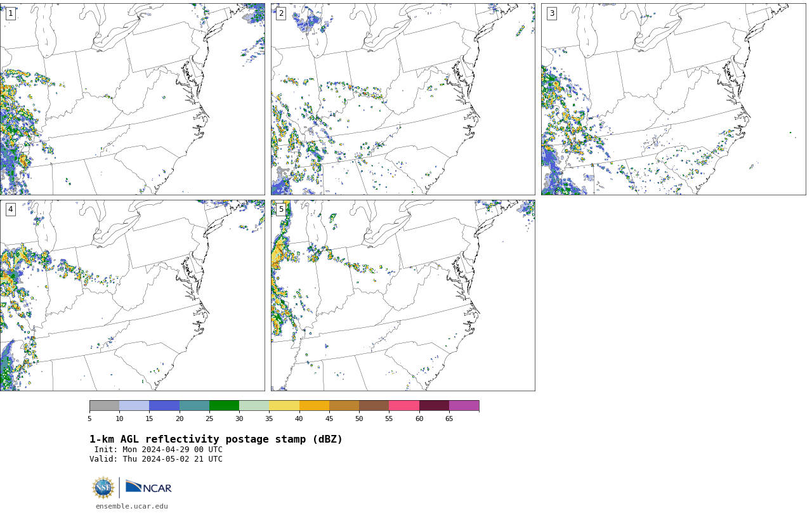
Task: Click the member number 5 label box
Action: (281, 209)
